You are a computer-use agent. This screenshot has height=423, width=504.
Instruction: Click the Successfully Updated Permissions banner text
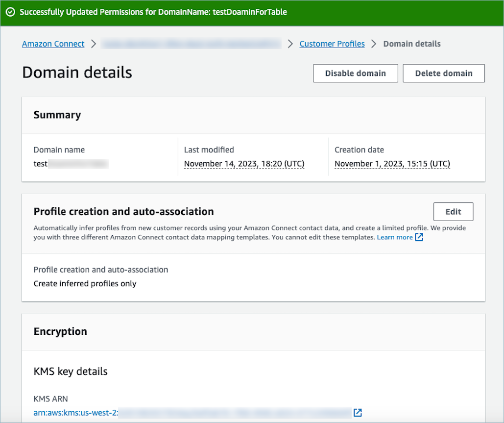click(x=153, y=12)
